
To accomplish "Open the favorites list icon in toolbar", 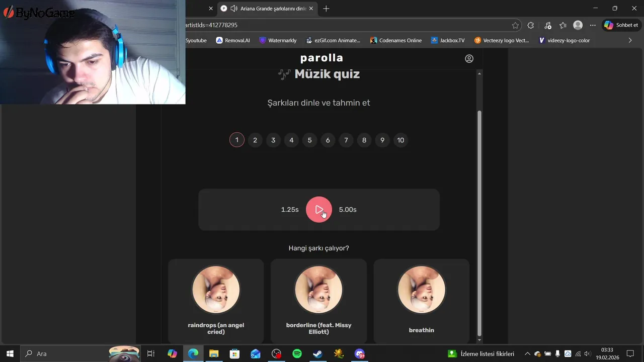I will click(x=563, y=25).
